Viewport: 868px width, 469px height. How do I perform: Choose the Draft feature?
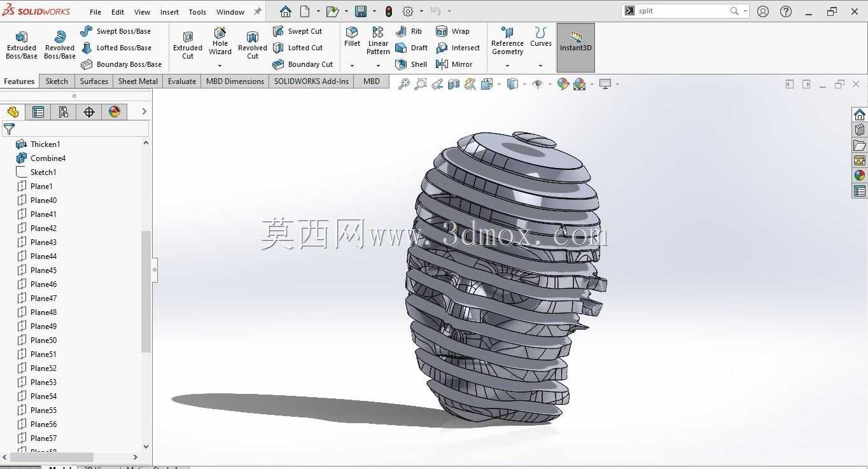(411, 48)
